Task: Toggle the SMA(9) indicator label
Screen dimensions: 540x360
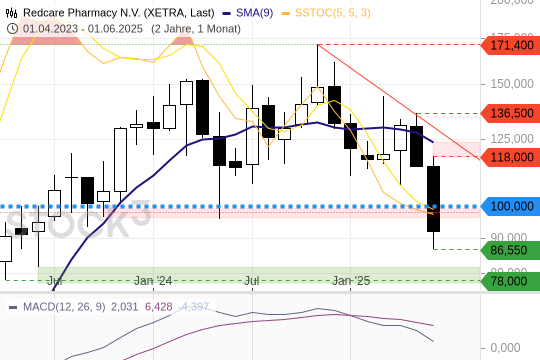Action: click(x=255, y=13)
